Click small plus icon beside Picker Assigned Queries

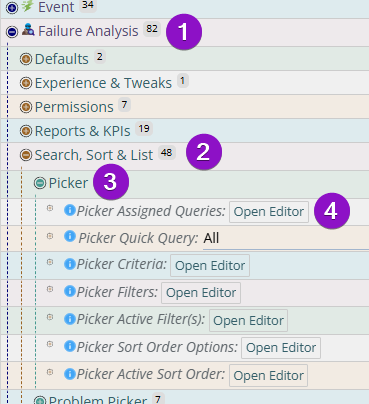click(50, 208)
